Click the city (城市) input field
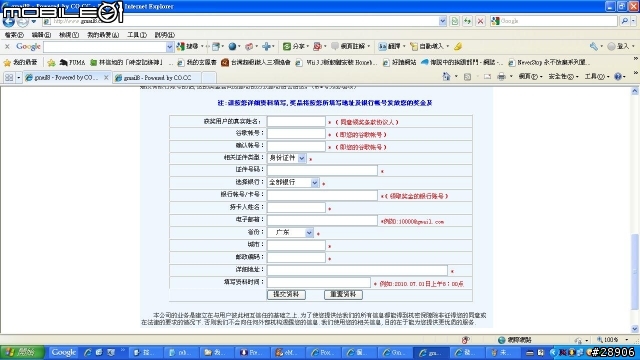 coord(296,245)
